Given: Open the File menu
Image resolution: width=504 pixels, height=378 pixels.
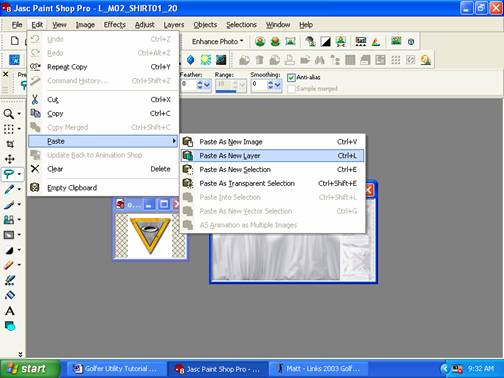Looking at the screenshot, I should 17,25.
